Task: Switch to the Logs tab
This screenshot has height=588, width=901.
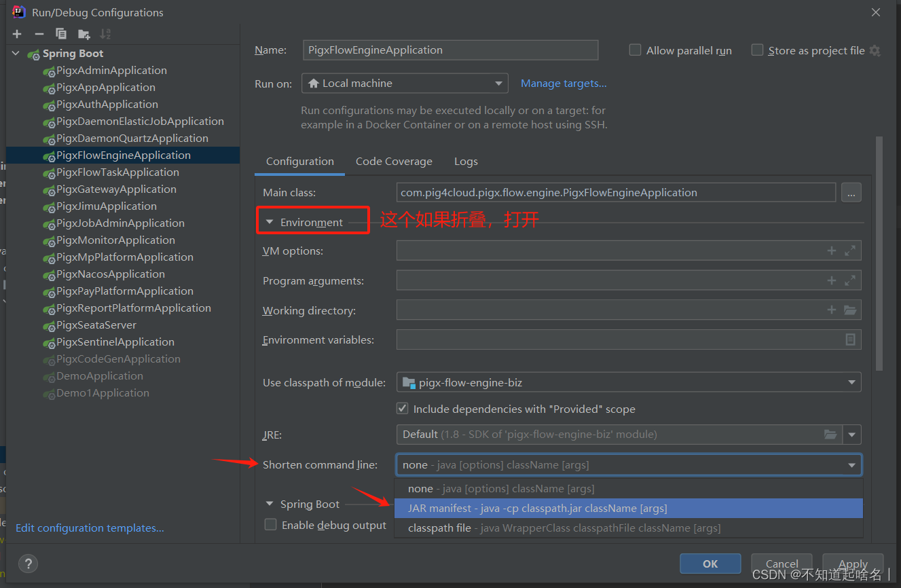Action: [466, 162]
